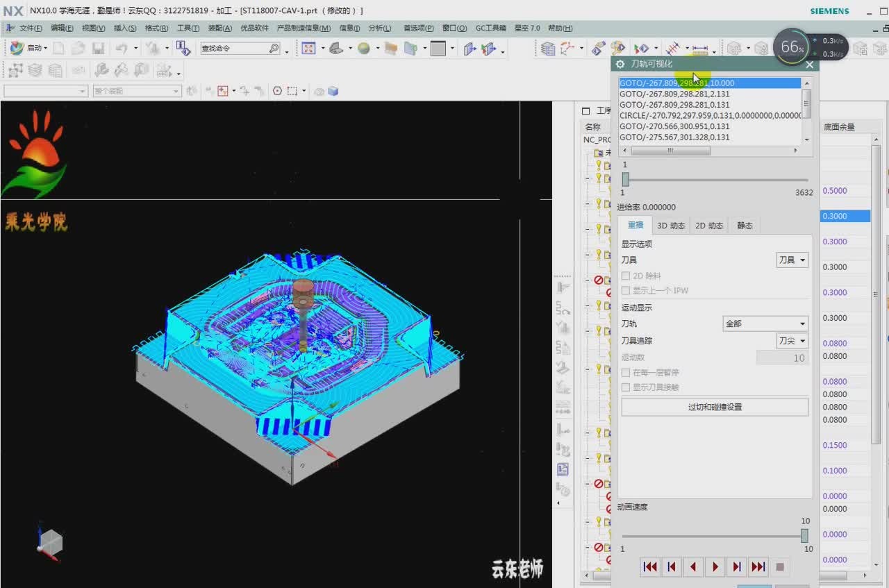The width and height of the screenshot is (889, 588).
Task: Click the object information icon beside Undo
Action: (183, 48)
